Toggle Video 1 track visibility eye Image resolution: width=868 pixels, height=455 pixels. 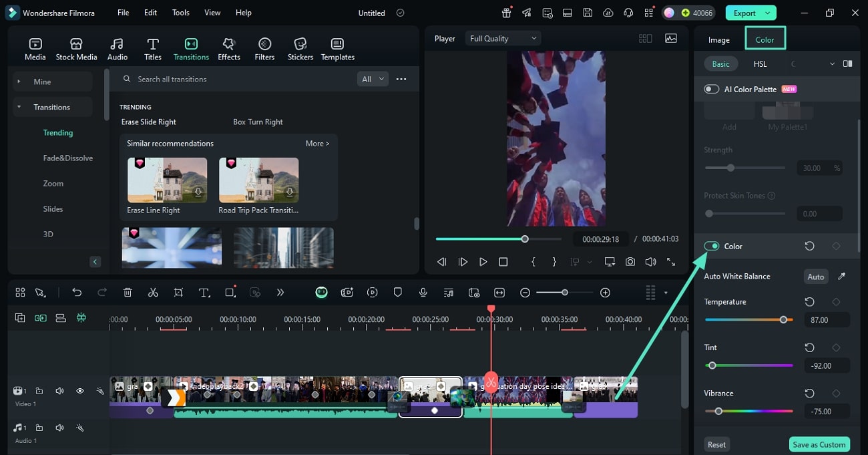tap(79, 391)
